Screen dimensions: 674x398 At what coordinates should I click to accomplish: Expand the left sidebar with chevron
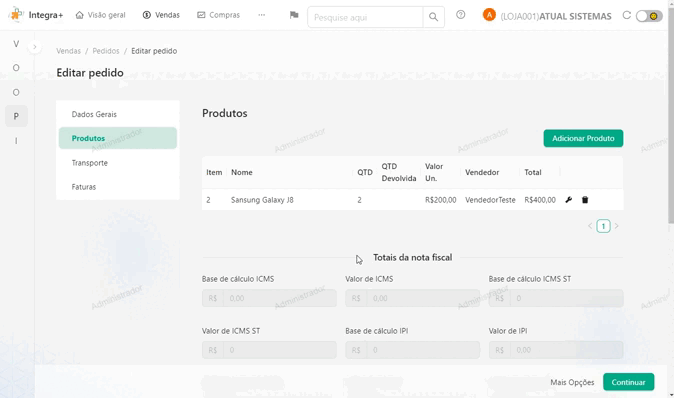(35, 46)
